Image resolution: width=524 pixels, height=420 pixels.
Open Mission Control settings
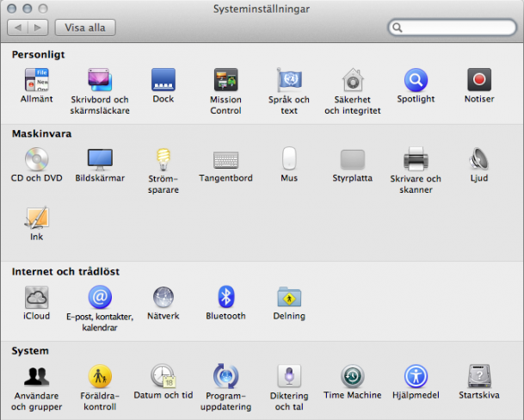(226, 79)
